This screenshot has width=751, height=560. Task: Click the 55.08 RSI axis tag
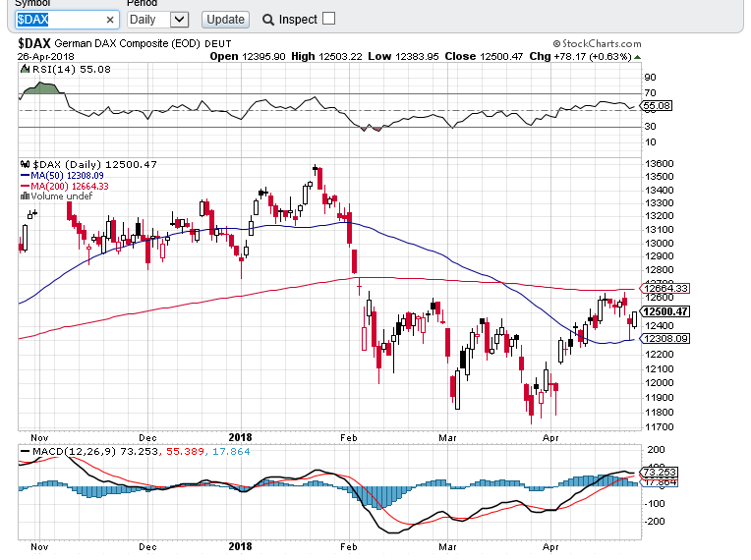657,106
